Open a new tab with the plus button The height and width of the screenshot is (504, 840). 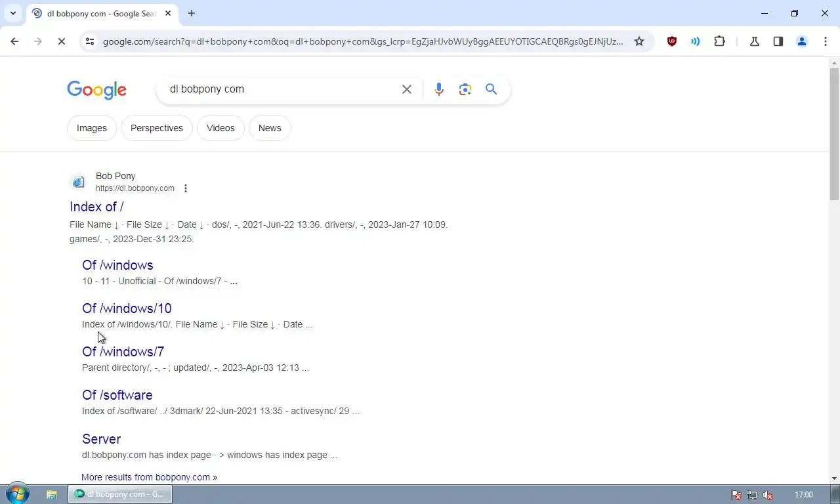click(191, 13)
